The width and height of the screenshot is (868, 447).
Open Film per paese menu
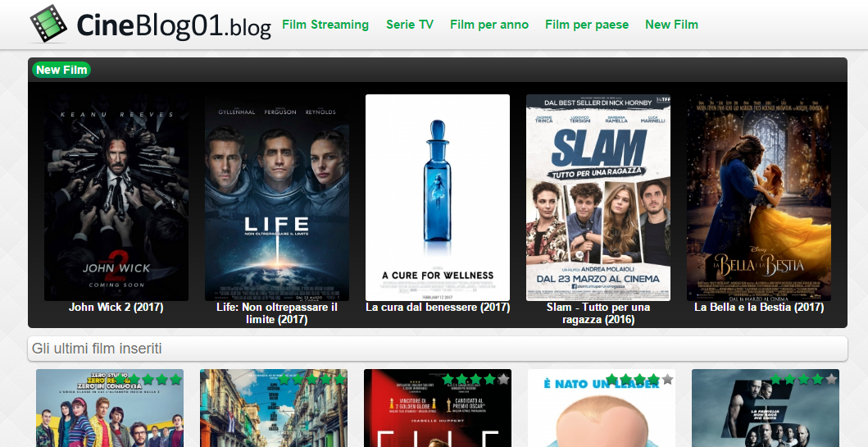[x=586, y=25]
